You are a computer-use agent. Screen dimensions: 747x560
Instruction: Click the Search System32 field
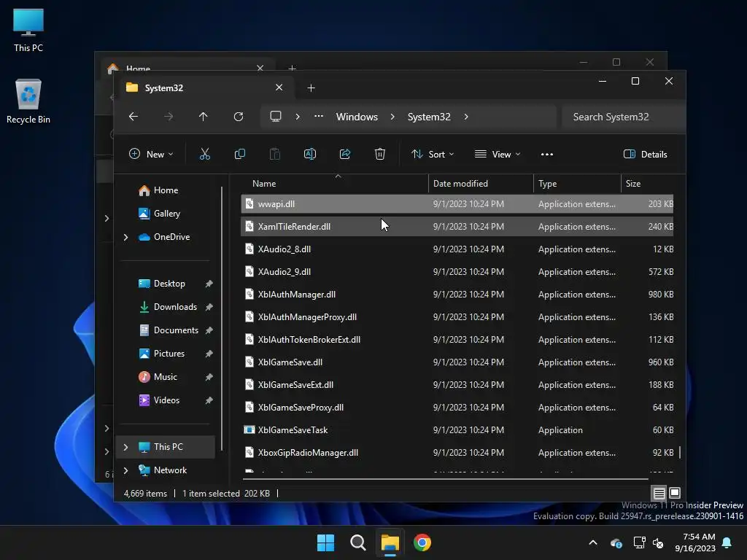tap(624, 117)
